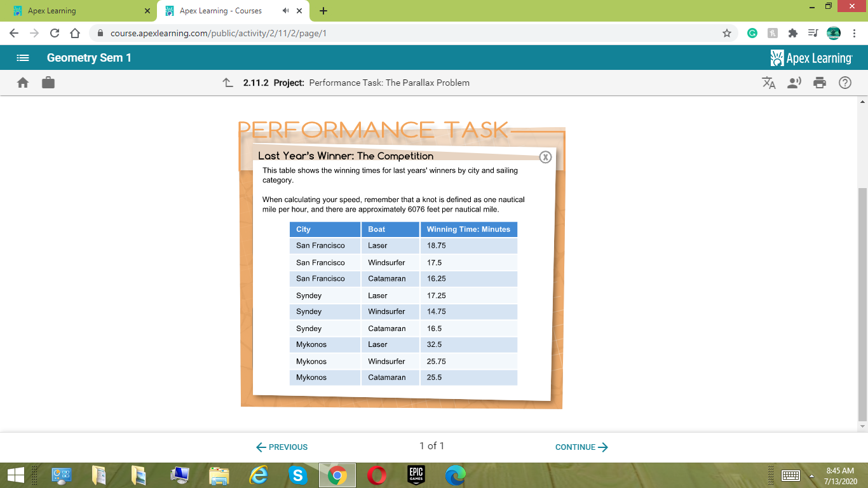Print the performance task page
This screenshot has width=868, height=488.
coord(820,83)
